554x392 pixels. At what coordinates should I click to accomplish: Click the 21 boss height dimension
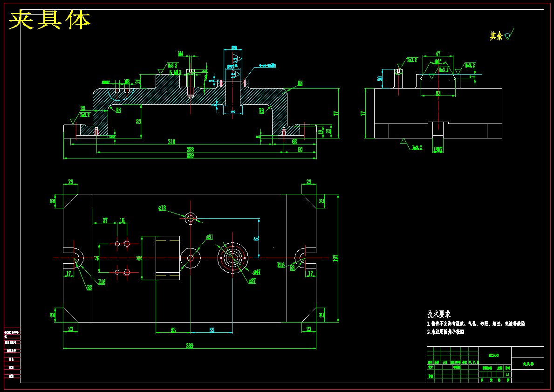point(138,81)
